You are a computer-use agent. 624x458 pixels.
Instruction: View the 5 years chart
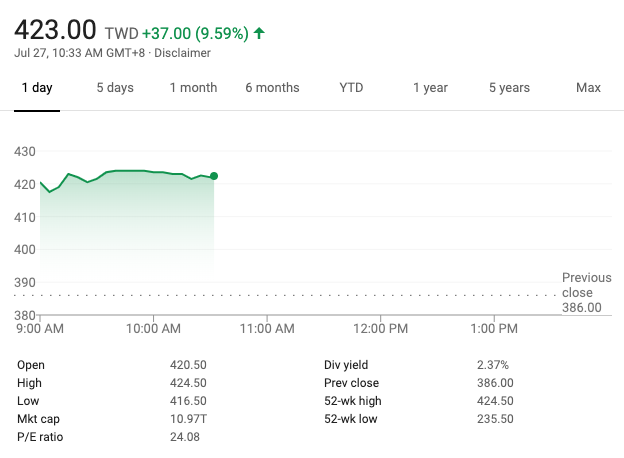[509, 88]
